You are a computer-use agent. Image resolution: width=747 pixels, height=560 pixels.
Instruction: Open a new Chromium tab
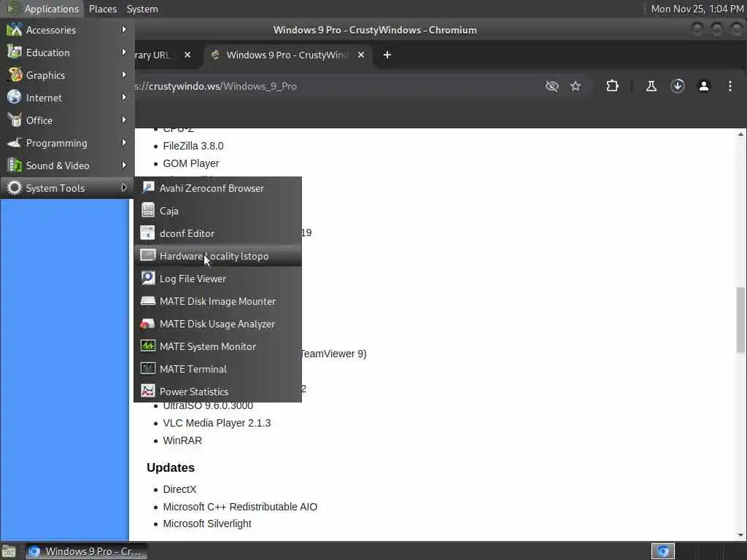point(387,55)
